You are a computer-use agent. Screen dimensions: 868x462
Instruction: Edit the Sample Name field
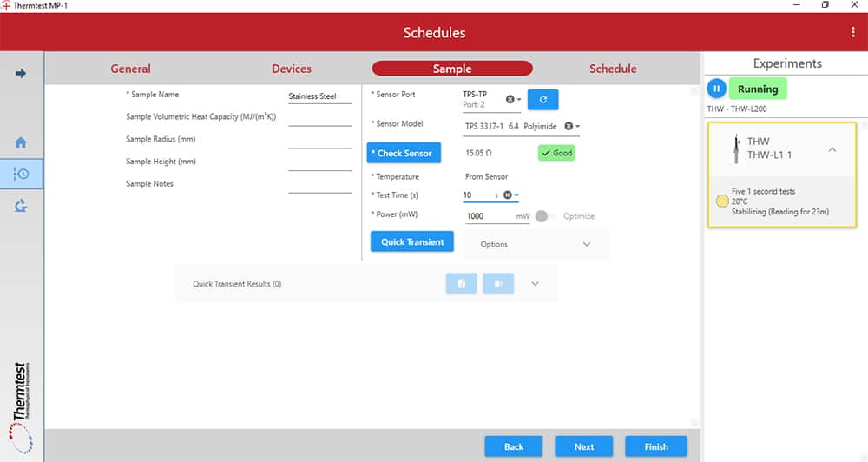pyautogui.click(x=320, y=96)
